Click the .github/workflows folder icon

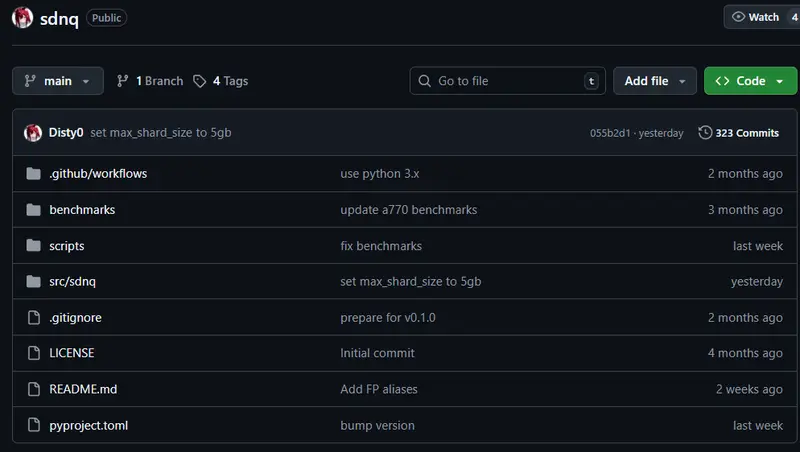pos(33,174)
